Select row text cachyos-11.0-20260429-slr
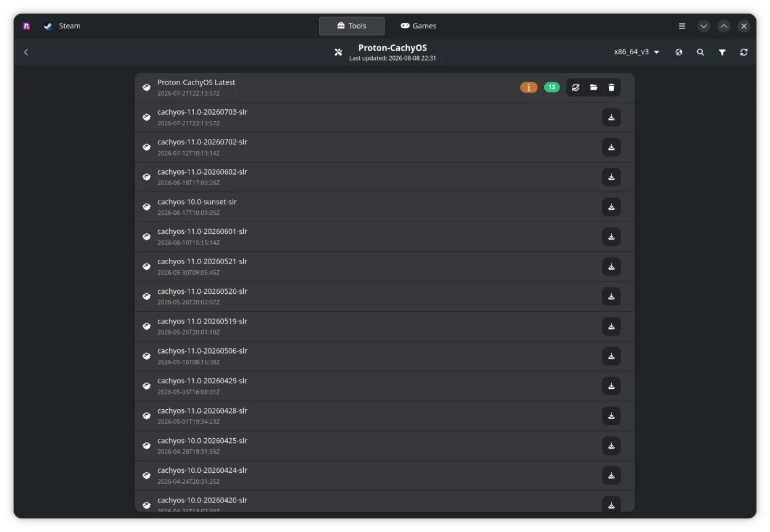 pyautogui.click(x=202, y=381)
